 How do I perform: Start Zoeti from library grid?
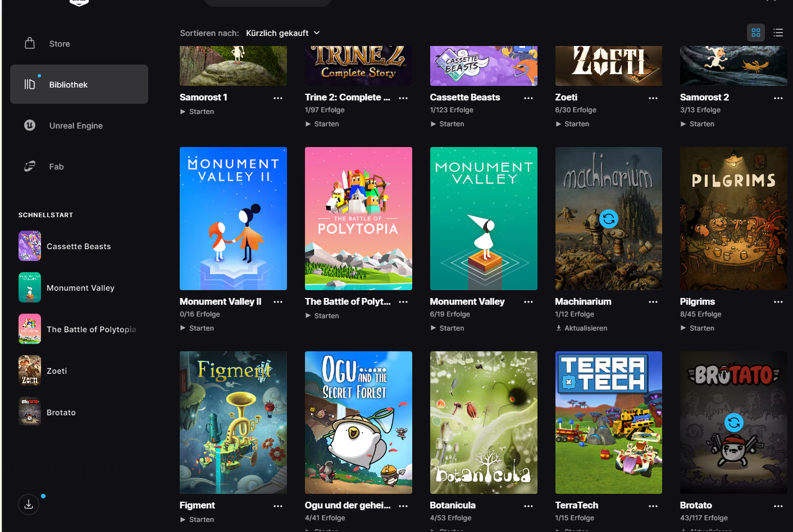[572, 124]
